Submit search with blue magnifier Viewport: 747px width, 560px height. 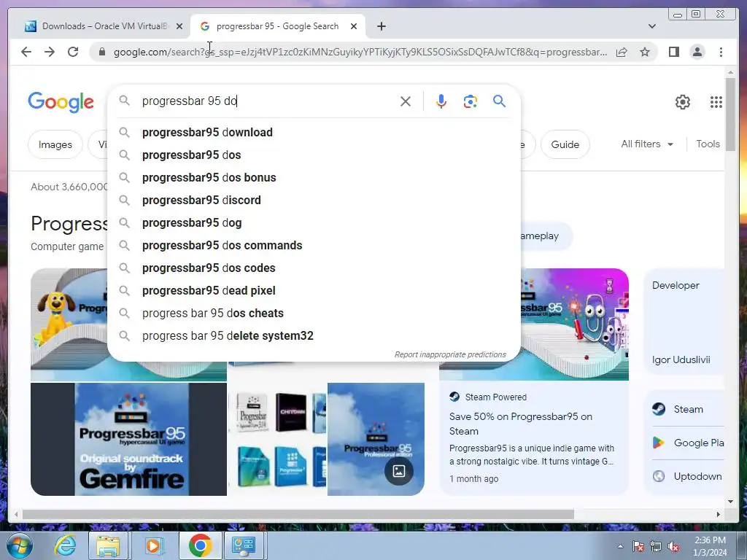pyautogui.click(x=499, y=101)
